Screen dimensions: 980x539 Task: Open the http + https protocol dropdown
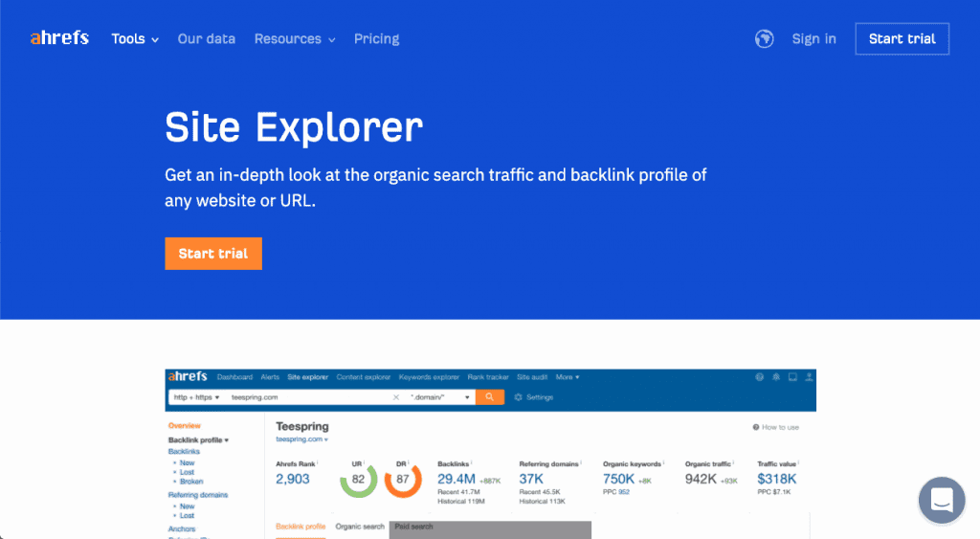click(196, 397)
